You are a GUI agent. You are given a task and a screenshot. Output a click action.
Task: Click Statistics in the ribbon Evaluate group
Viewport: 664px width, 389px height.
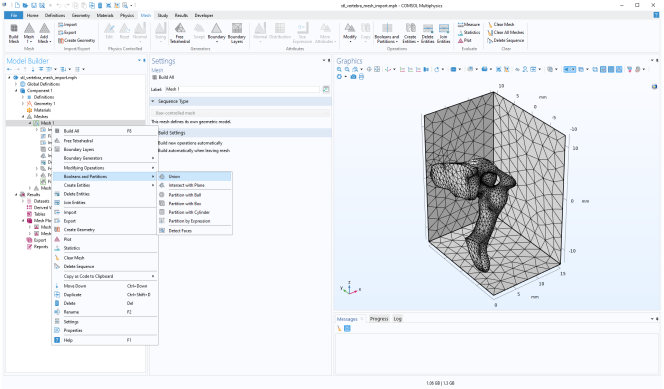point(469,33)
